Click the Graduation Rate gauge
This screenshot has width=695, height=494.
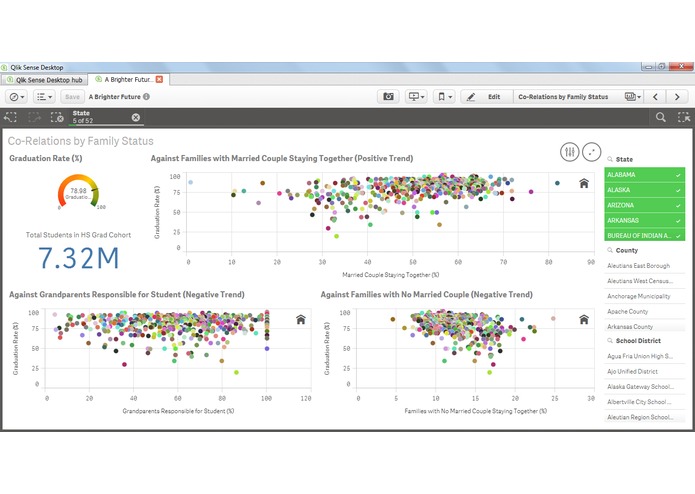point(78,192)
